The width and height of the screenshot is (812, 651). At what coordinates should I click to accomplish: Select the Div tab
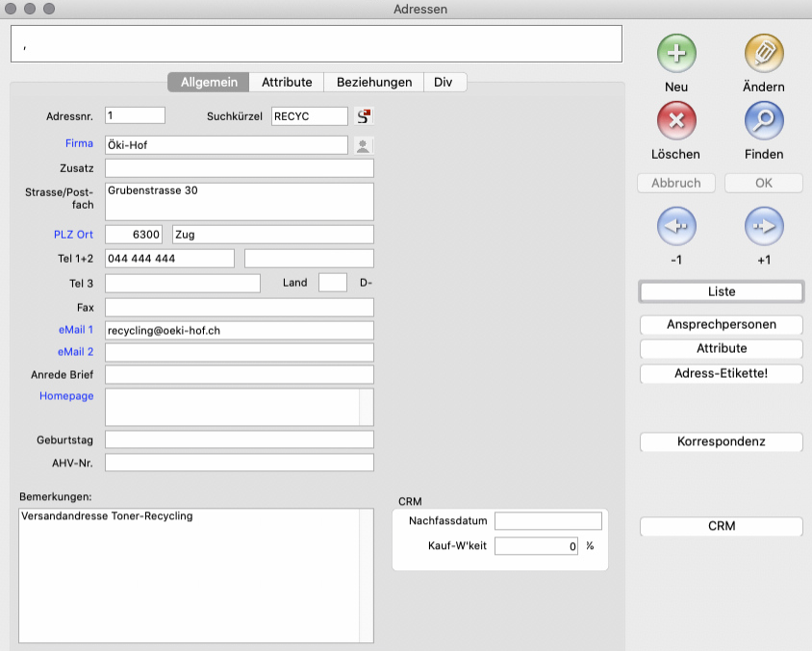coord(444,83)
